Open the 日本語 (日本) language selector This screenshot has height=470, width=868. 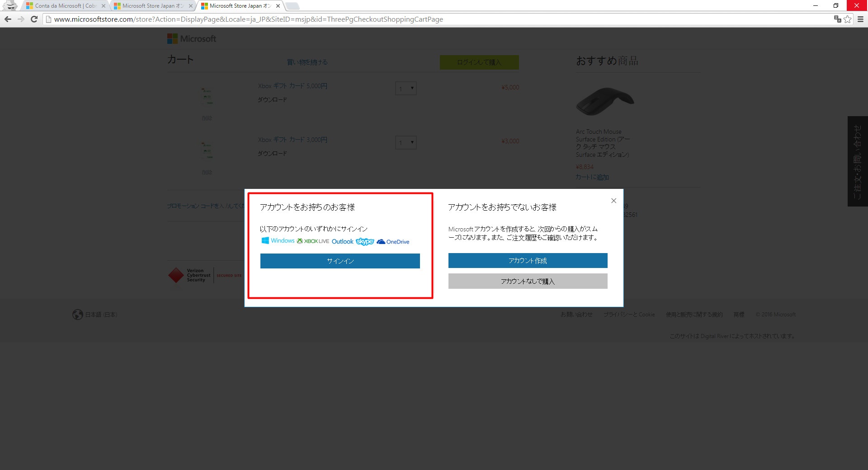[x=101, y=315]
